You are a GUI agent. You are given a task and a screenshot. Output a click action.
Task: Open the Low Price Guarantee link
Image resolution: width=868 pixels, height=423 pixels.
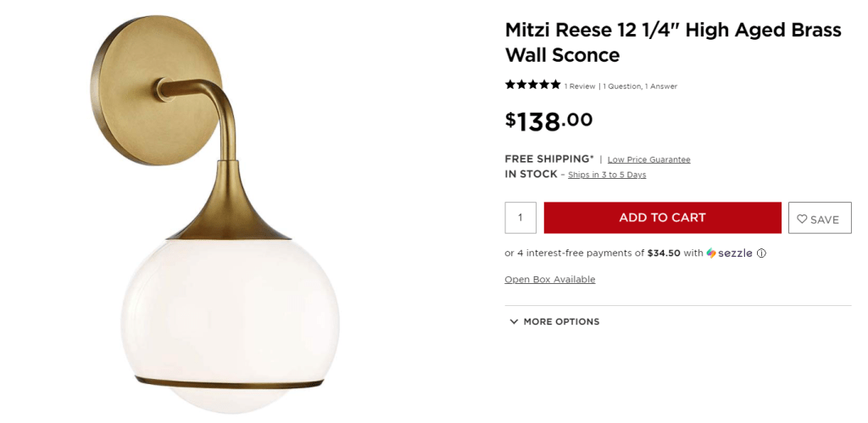[x=648, y=159]
